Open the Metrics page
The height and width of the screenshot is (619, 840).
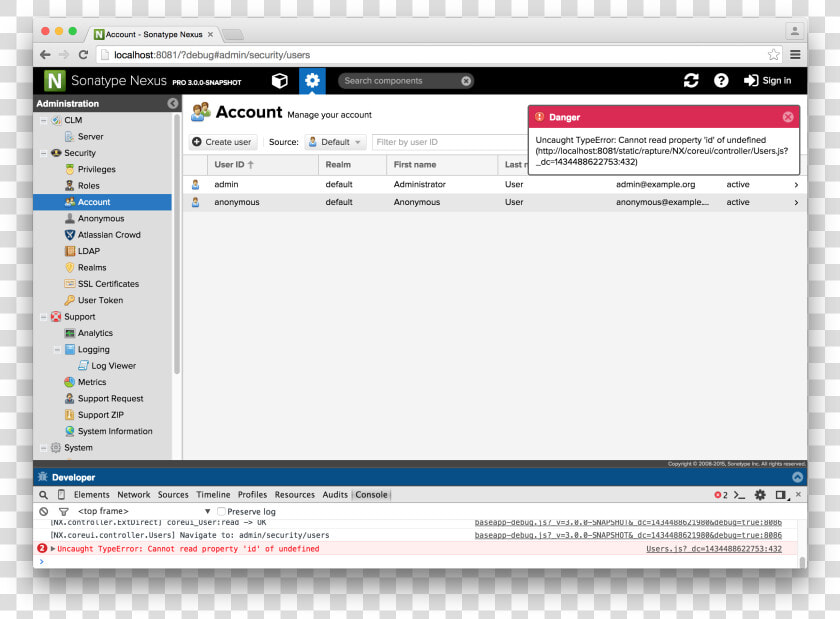(x=85, y=382)
